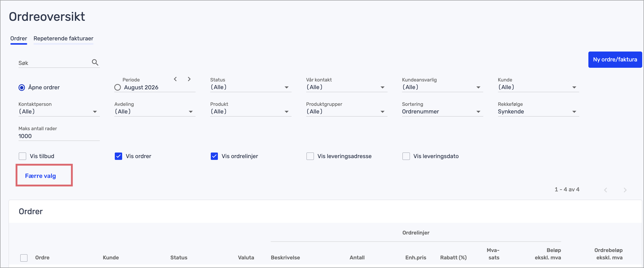
Task: Uncheck the Vis ordrelinjer checkbox
Action: (x=214, y=156)
